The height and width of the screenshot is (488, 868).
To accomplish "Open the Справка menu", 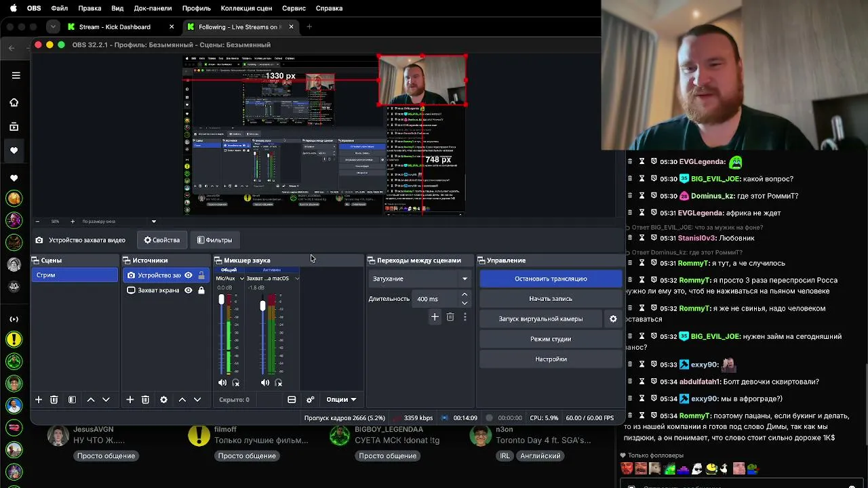I will [330, 8].
